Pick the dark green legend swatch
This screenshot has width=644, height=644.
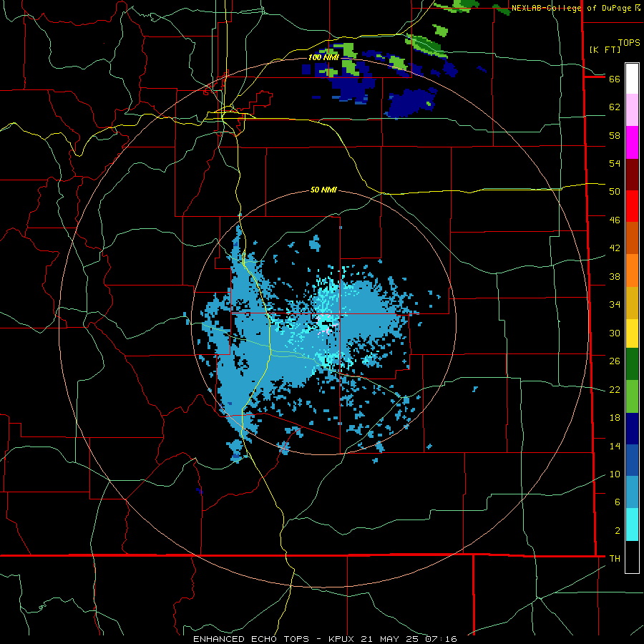click(632, 364)
